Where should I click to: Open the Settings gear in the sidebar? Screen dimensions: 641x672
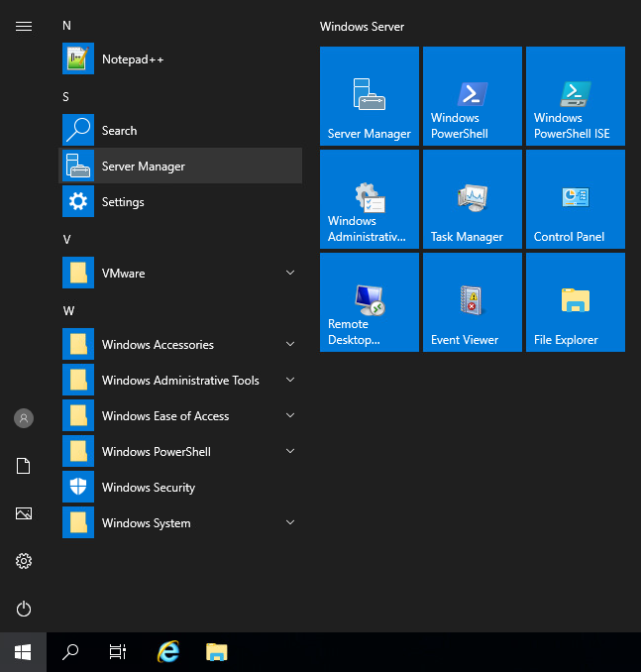point(24,561)
